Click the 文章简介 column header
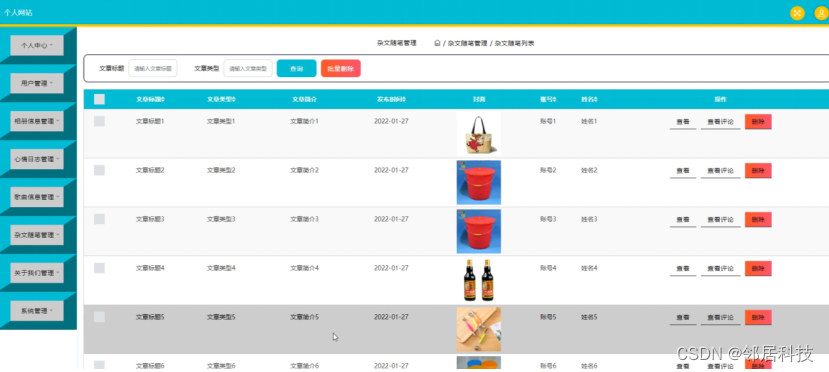This screenshot has height=372, width=829. (x=305, y=99)
